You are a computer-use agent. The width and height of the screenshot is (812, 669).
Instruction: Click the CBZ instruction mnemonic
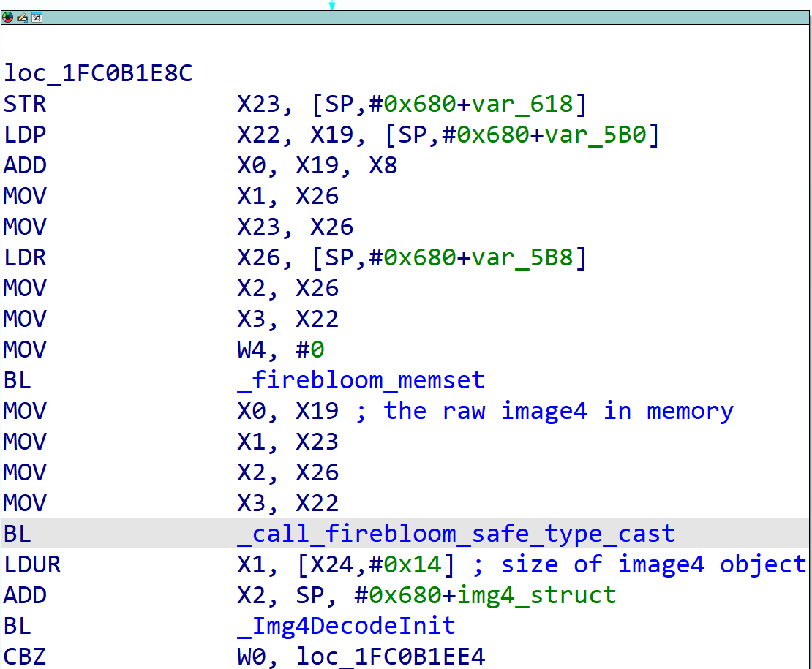25,657
